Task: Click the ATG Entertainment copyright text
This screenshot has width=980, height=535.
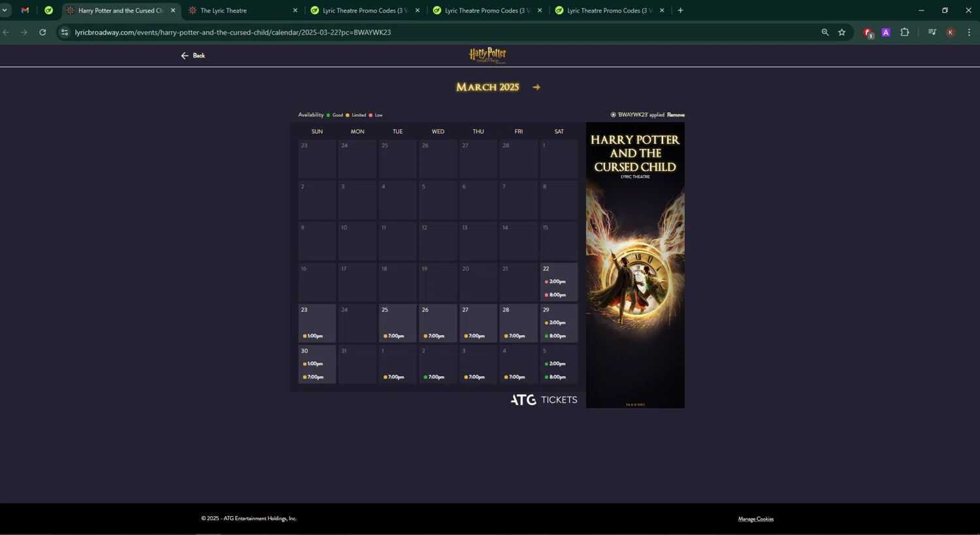Action: pos(249,518)
